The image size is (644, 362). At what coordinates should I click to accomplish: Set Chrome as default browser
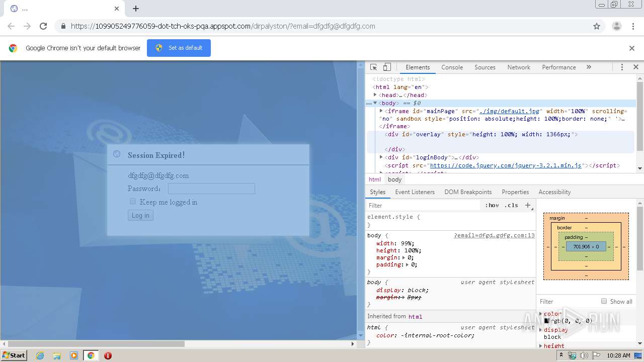point(179,48)
